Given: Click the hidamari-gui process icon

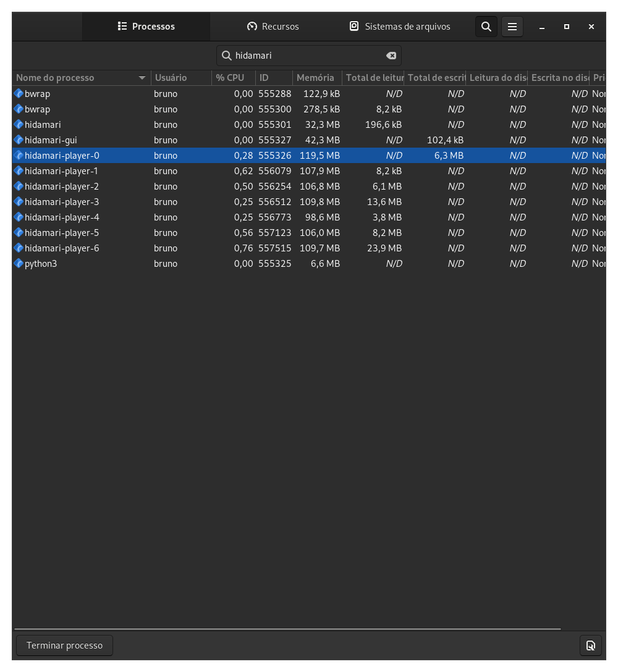Looking at the screenshot, I should click(x=19, y=140).
